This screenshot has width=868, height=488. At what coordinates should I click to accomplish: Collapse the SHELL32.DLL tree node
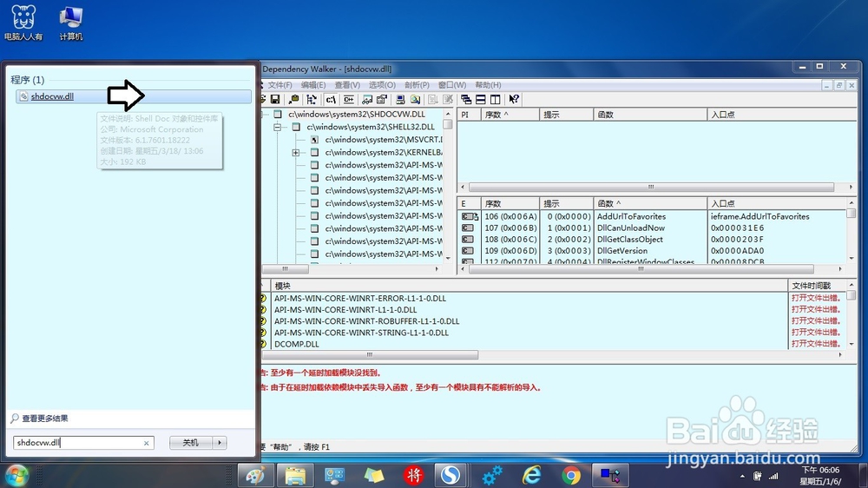(x=278, y=127)
